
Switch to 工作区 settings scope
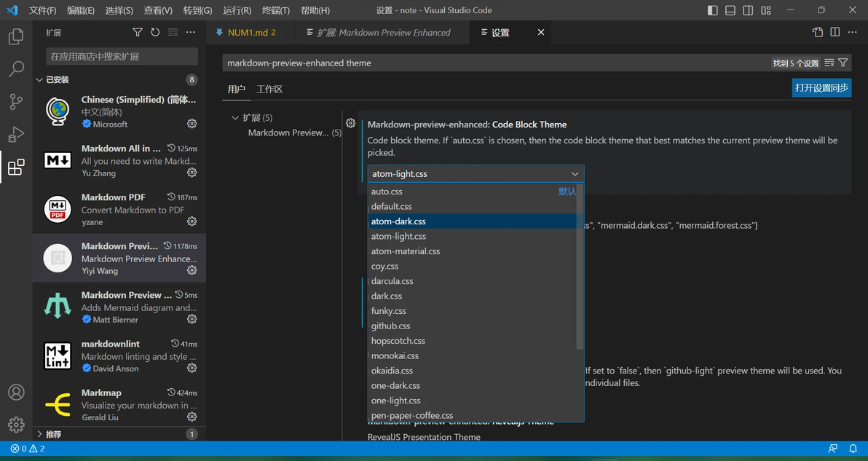pyautogui.click(x=269, y=89)
